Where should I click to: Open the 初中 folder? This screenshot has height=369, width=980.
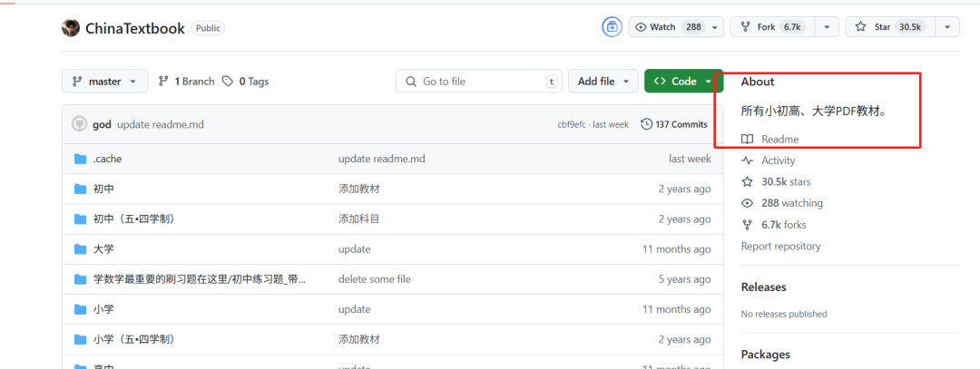103,189
